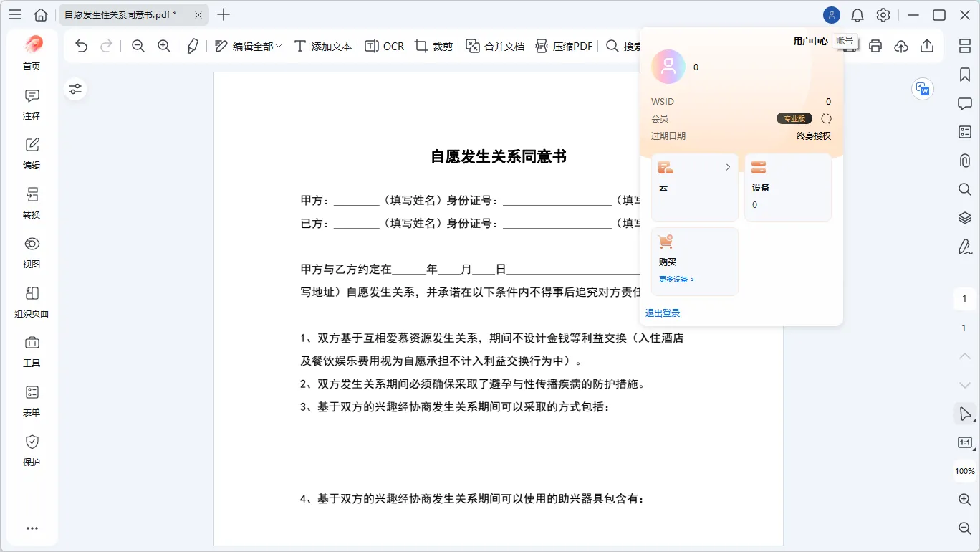Follow the 更多设备 link
Viewport: 980px width, 552px height.
click(x=677, y=279)
